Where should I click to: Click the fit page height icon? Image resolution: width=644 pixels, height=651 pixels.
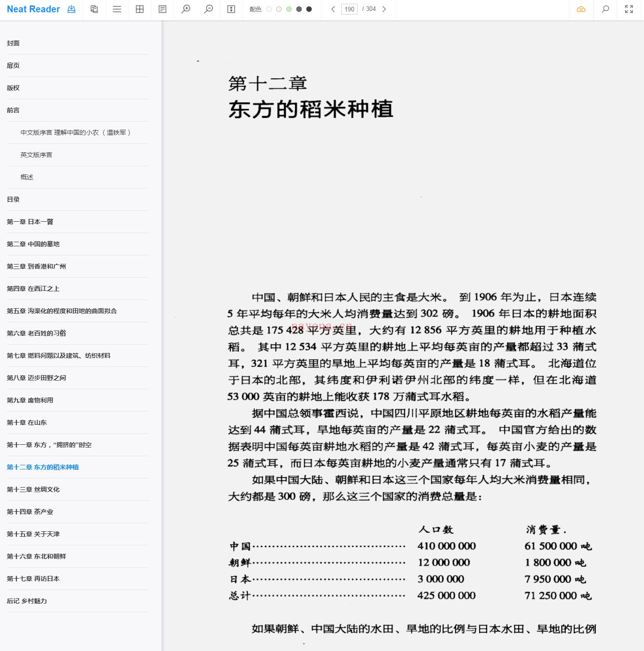coord(231,9)
